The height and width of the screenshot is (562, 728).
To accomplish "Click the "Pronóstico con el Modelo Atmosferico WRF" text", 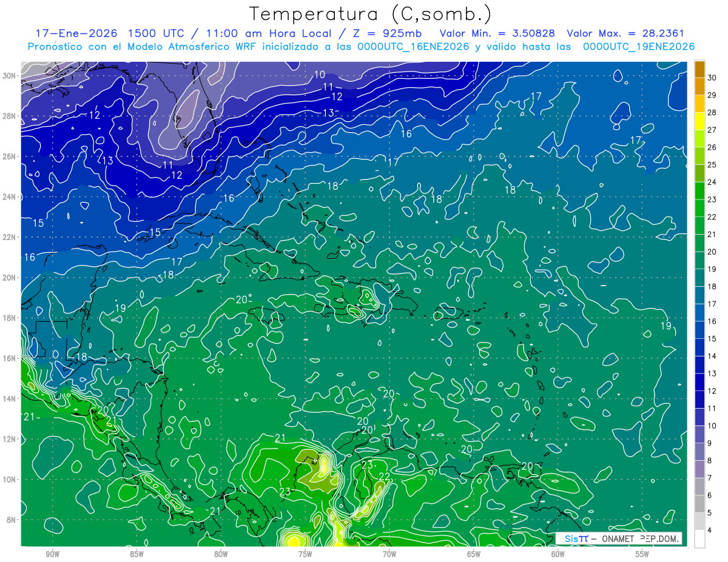I will [143, 47].
